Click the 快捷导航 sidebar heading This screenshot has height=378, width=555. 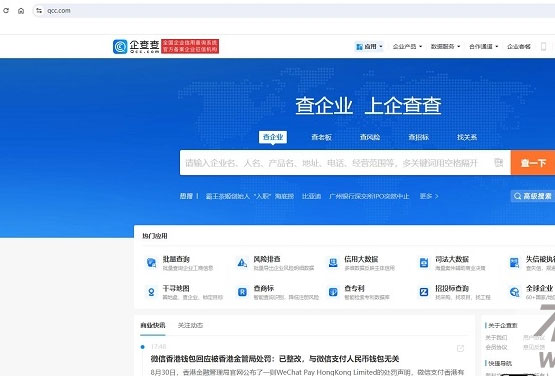tap(500, 363)
